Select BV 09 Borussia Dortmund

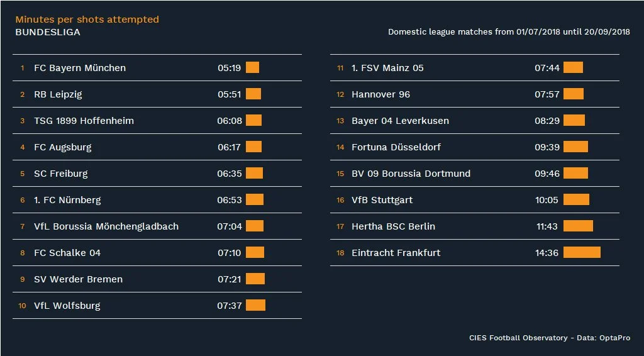click(411, 174)
